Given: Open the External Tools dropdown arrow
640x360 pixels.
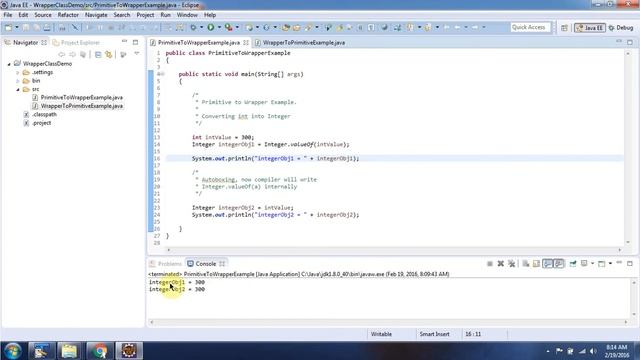Looking at the screenshot, I should pyautogui.click(x=237, y=27).
